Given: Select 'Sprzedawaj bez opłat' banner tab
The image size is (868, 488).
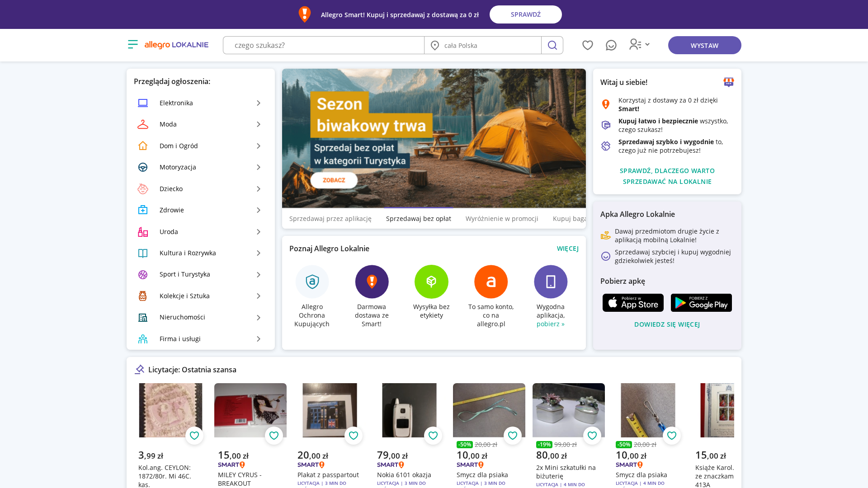Looking at the screenshot, I should pyautogui.click(x=419, y=219).
